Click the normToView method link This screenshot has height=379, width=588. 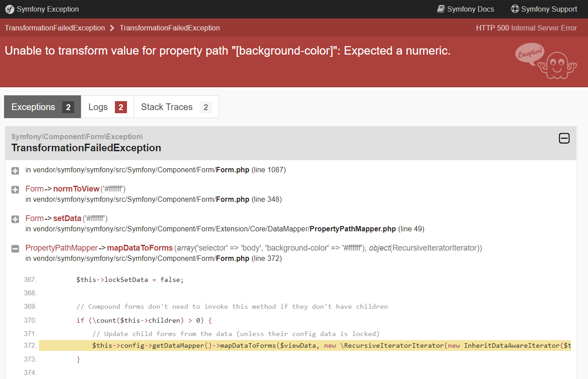tap(76, 188)
